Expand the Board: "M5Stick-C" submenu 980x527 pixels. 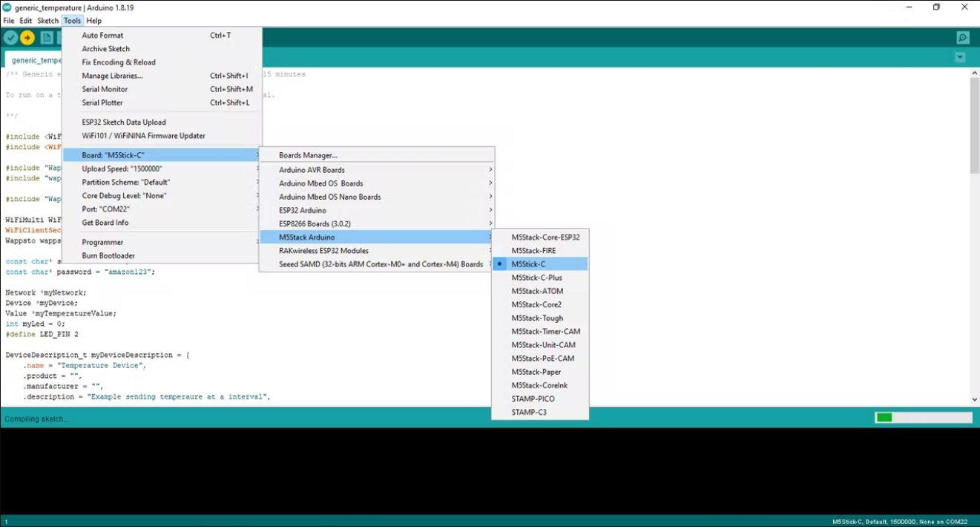point(162,155)
